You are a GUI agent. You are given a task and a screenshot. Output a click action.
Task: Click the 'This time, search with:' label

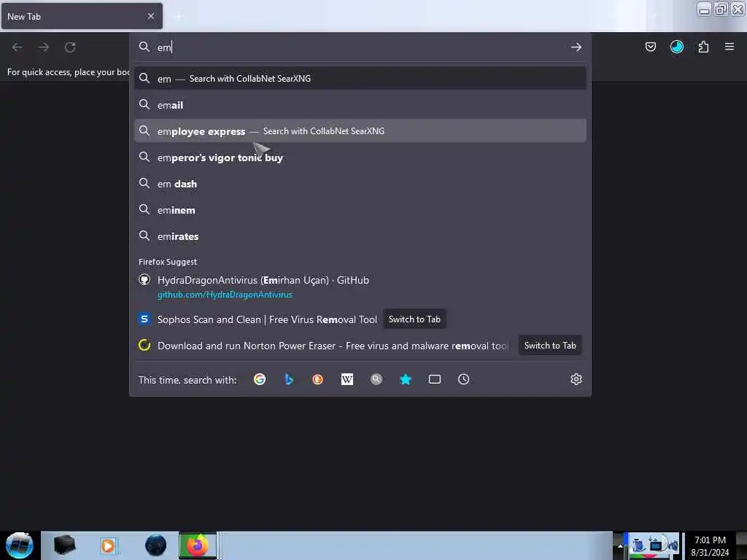pos(187,380)
